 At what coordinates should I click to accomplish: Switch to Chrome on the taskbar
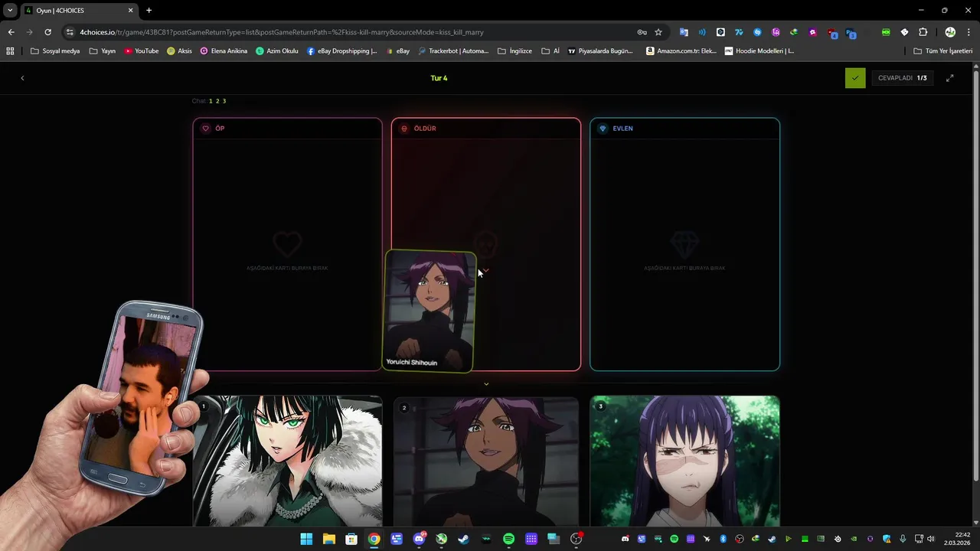click(x=374, y=539)
